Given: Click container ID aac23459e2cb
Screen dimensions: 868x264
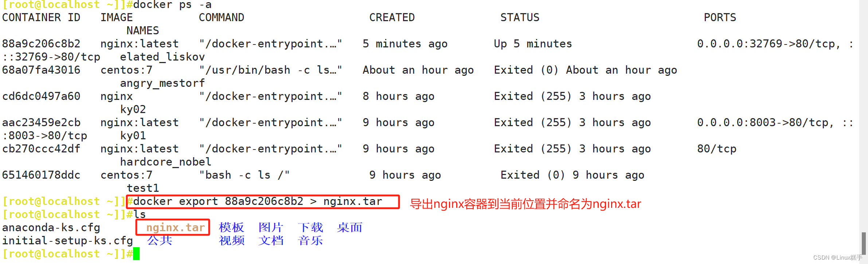Looking at the screenshot, I should coord(41,123).
